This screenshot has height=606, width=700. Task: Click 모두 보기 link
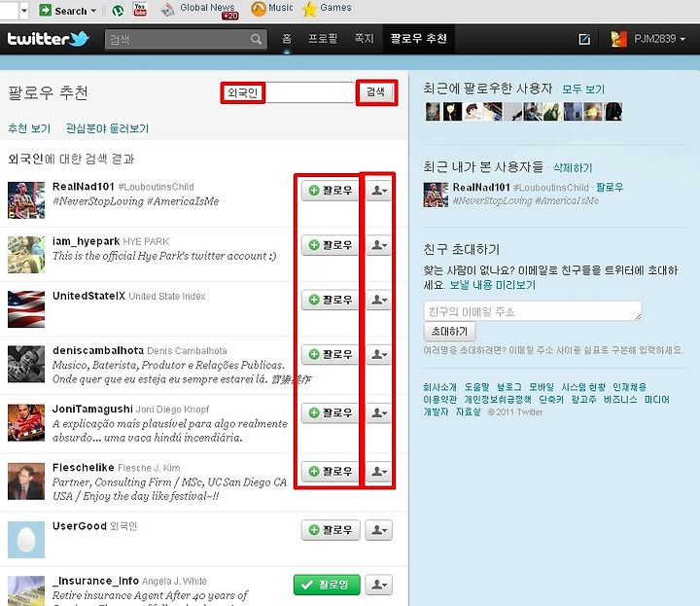click(583, 89)
